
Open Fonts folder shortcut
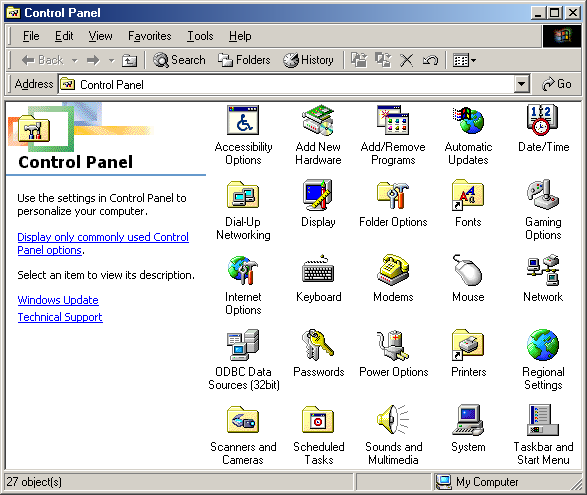pos(468,195)
